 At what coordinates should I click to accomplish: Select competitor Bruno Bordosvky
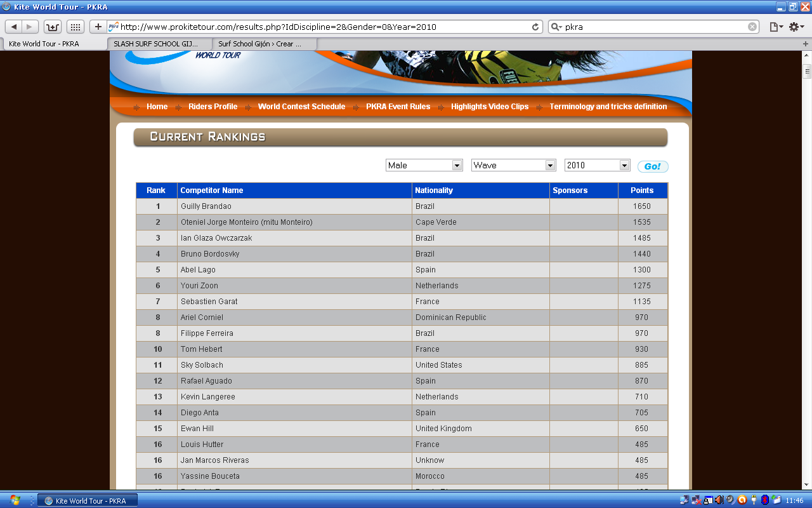tap(209, 254)
